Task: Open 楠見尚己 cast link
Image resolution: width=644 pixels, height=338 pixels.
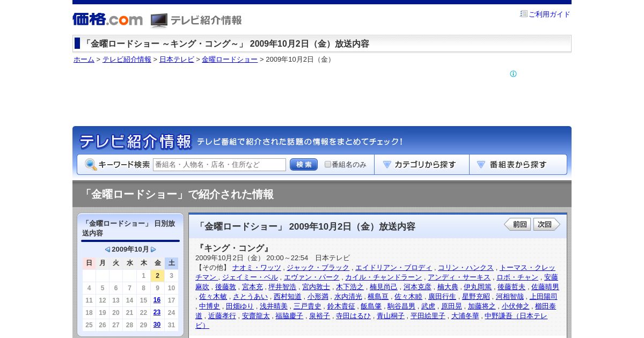Action: (384, 287)
